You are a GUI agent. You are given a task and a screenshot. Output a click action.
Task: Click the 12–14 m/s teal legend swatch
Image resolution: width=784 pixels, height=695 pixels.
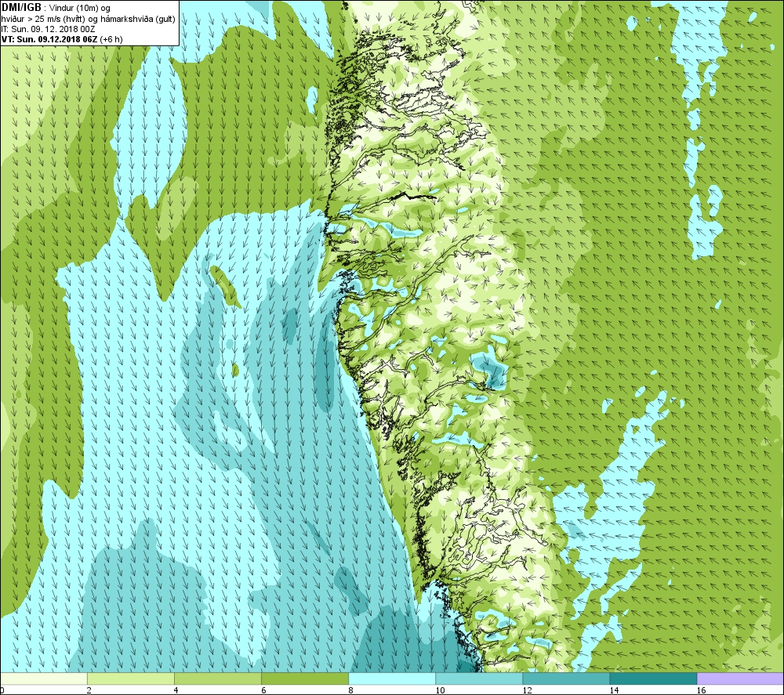coord(565,679)
